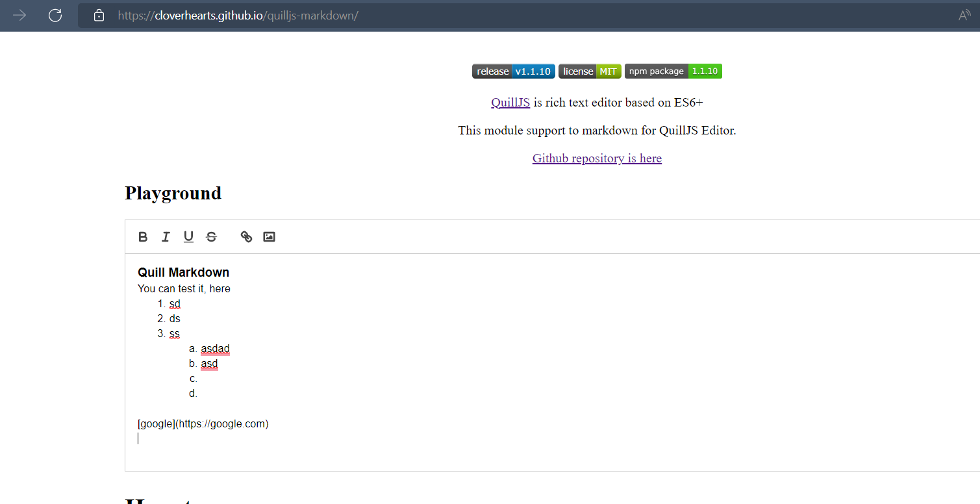Screen dimensions: 980x504
Task: Toggle bold formatting in the editor toolbar
Action: point(143,237)
